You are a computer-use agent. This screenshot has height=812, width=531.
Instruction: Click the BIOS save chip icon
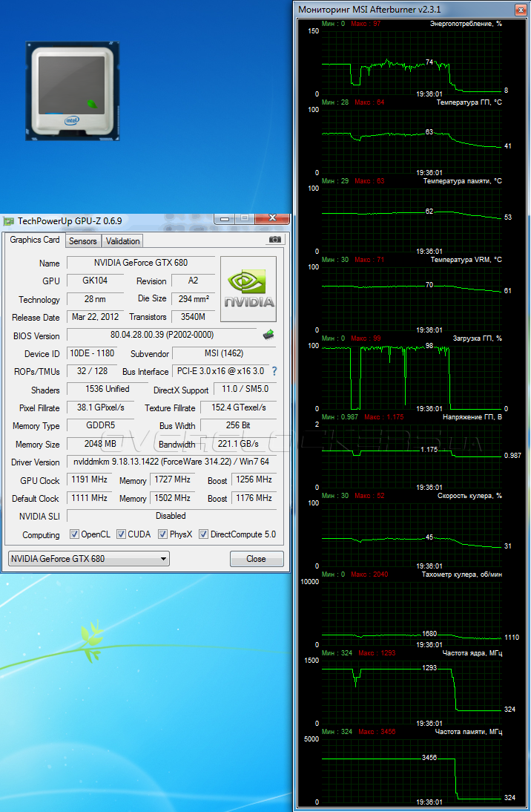pos(268,335)
